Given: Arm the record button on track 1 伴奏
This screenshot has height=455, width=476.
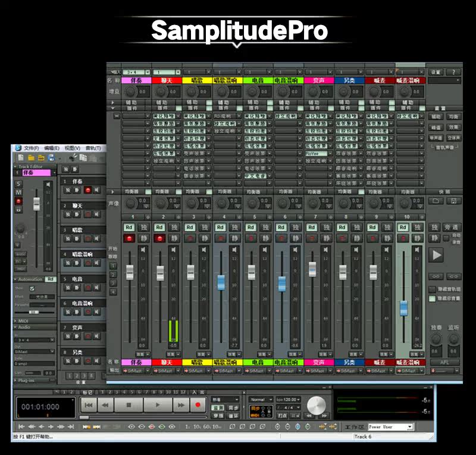Looking at the screenshot, I should [x=87, y=190].
